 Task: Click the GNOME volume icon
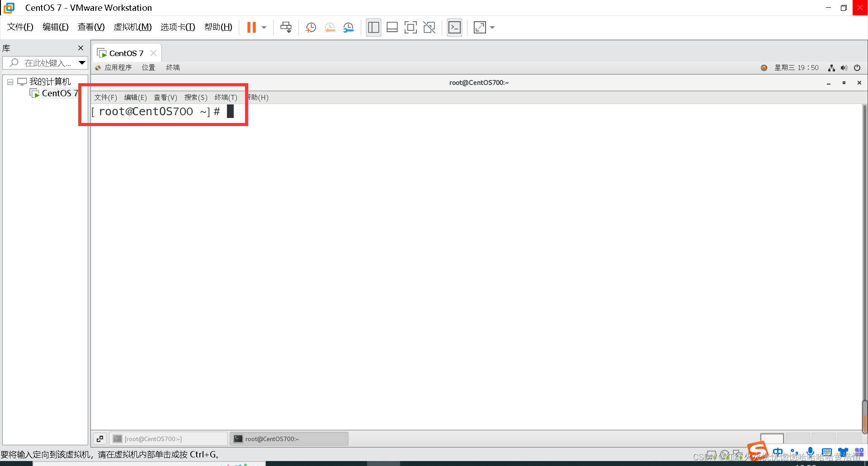point(844,68)
